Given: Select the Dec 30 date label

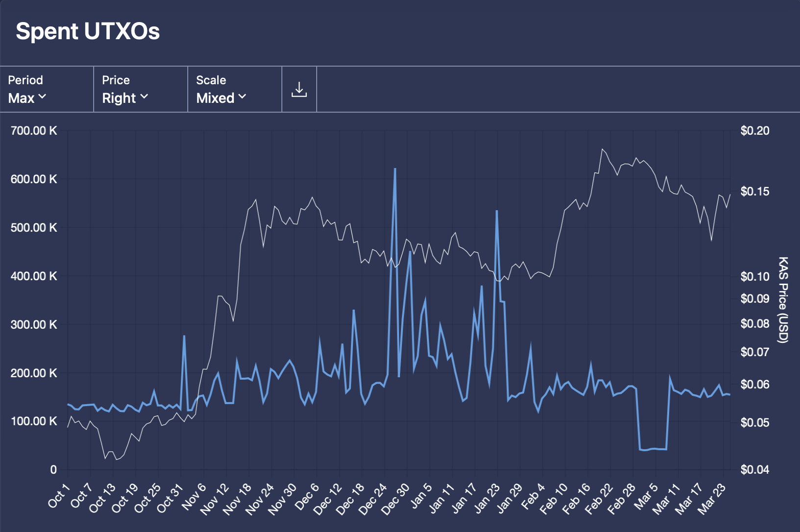Looking at the screenshot, I should coord(395,499).
